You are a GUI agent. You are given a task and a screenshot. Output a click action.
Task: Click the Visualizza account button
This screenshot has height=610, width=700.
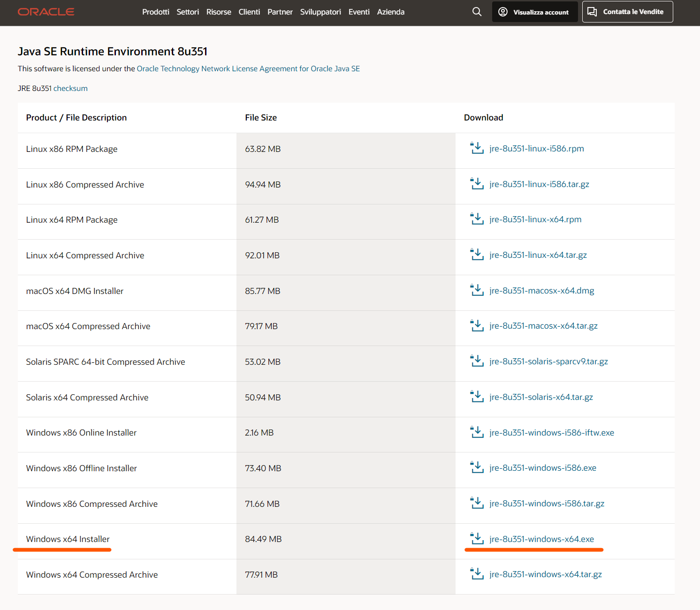[x=535, y=12]
